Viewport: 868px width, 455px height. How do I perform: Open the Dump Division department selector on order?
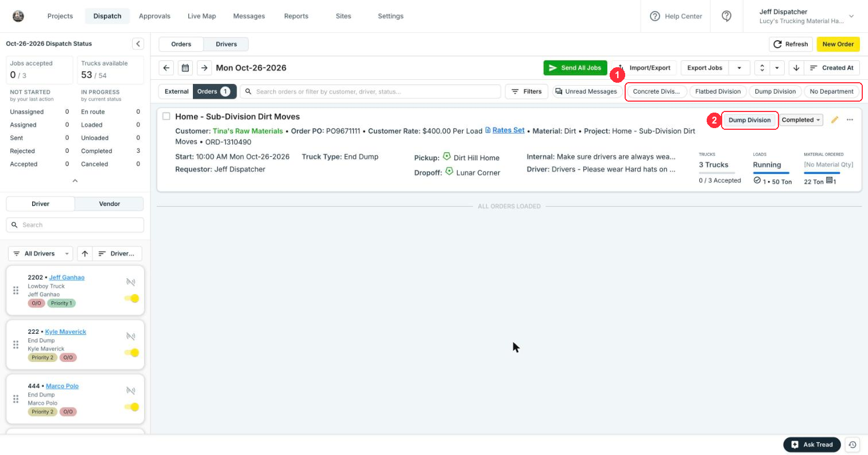pyautogui.click(x=749, y=120)
